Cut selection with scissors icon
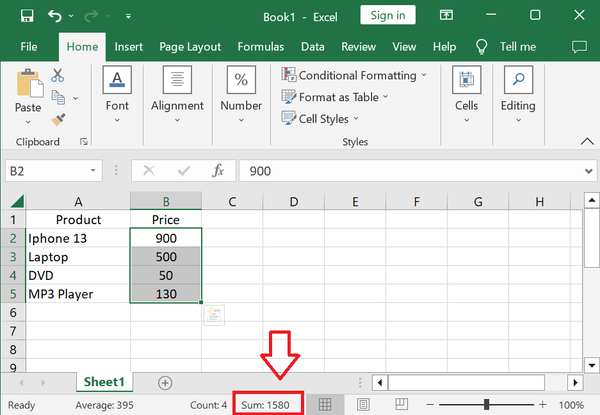The height and width of the screenshot is (415, 600). coord(57,75)
